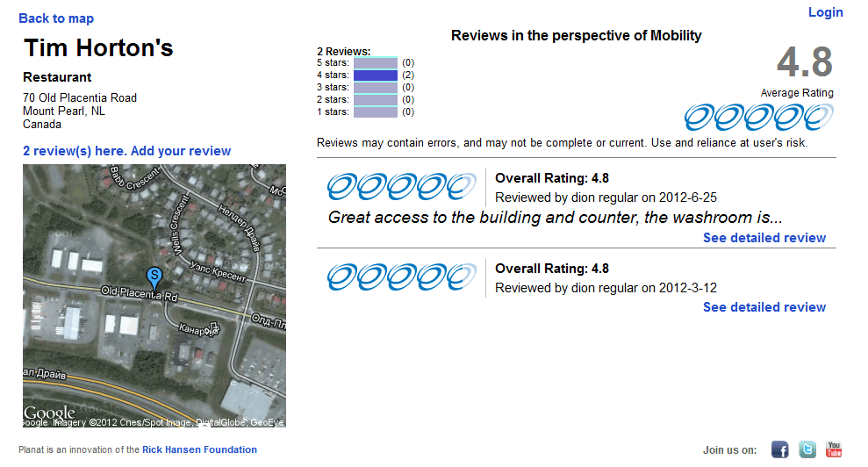The image size is (868, 467).
Task: Click the 5 stars rating bar
Action: [x=376, y=63]
